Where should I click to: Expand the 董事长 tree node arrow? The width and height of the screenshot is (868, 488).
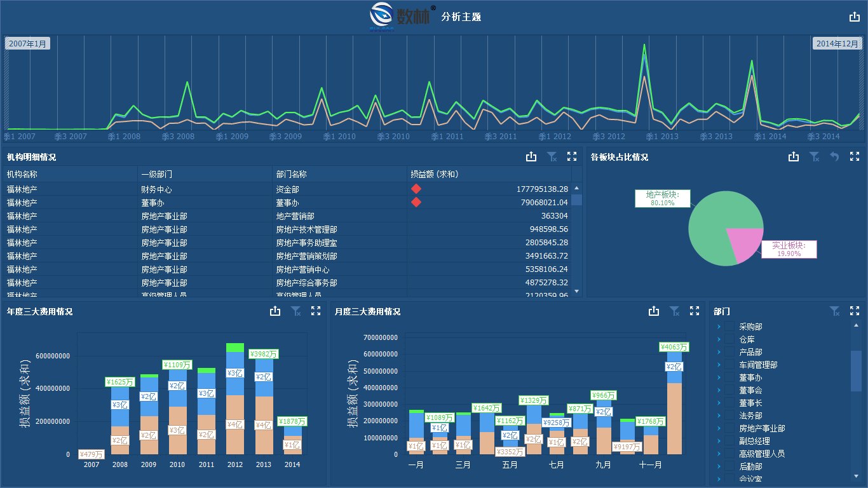[719, 402]
